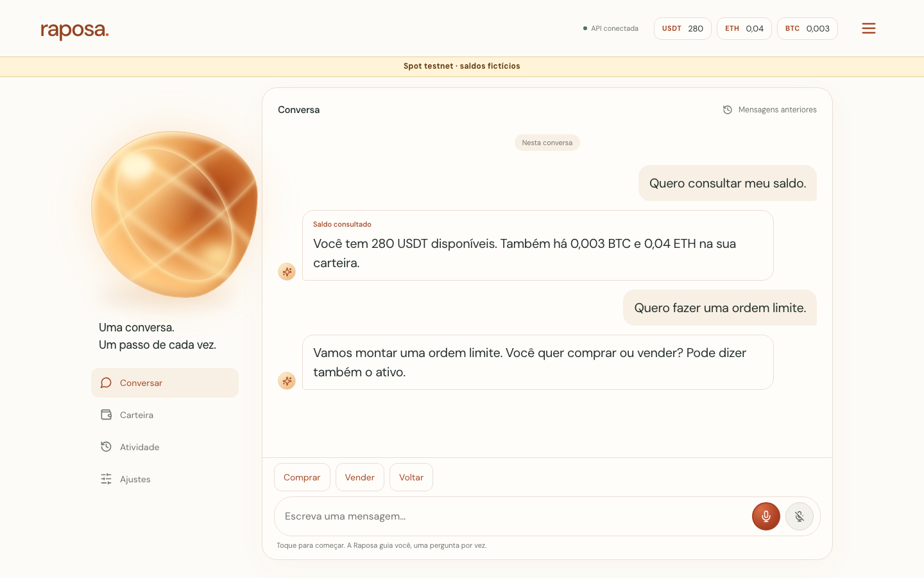Click the reply starting 'Você tem 280 USDT'
924x578 pixels.
(538, 245)
